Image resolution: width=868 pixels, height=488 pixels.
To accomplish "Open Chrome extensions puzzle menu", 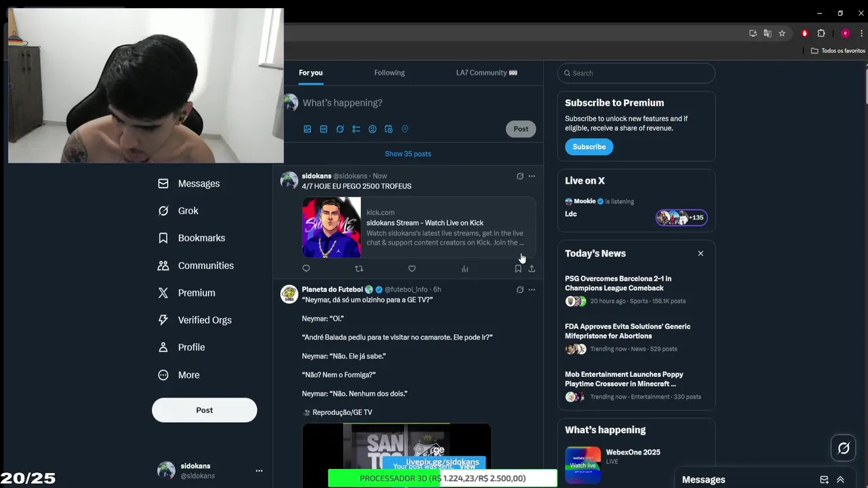I will [821, 33].
